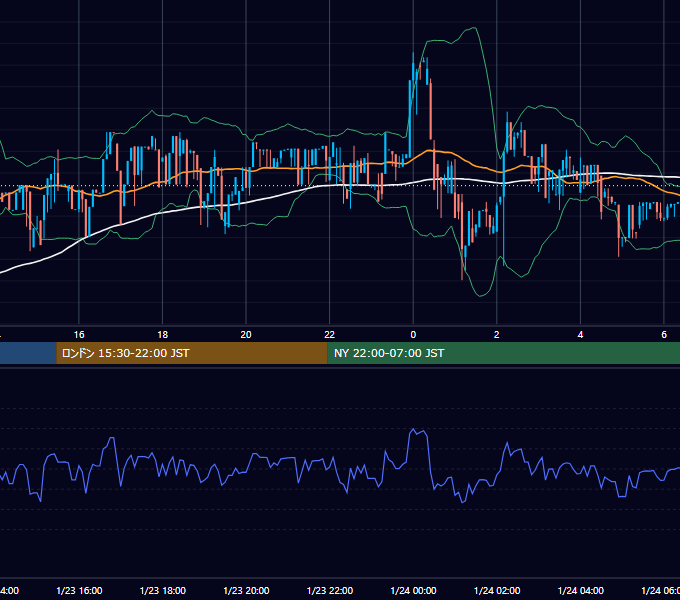
Task: Click the 4 hour axis label
Action: (x=580, y=335)
